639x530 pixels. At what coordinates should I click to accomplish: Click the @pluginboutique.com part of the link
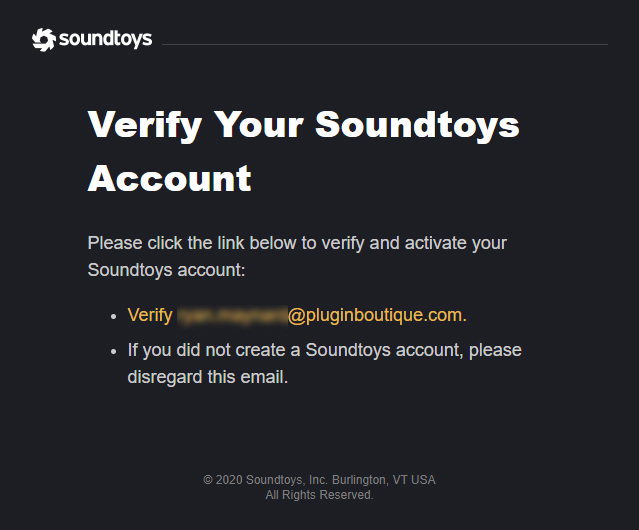click(375, 315)
